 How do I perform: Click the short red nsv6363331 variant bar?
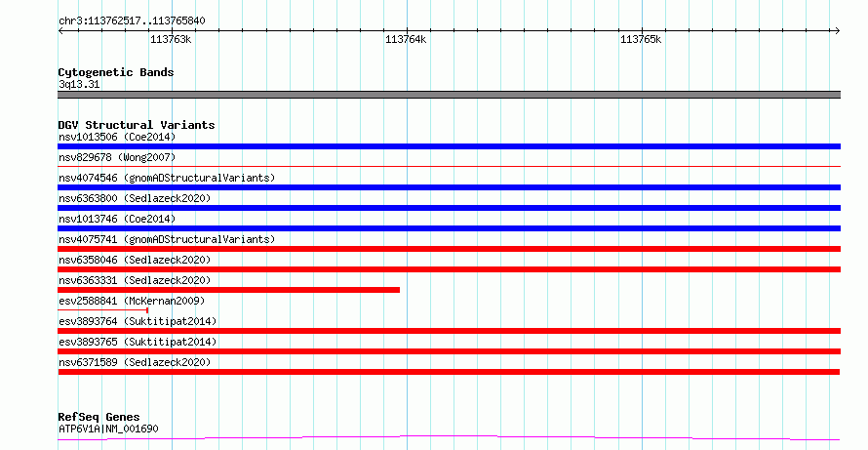tap(228, 290)
